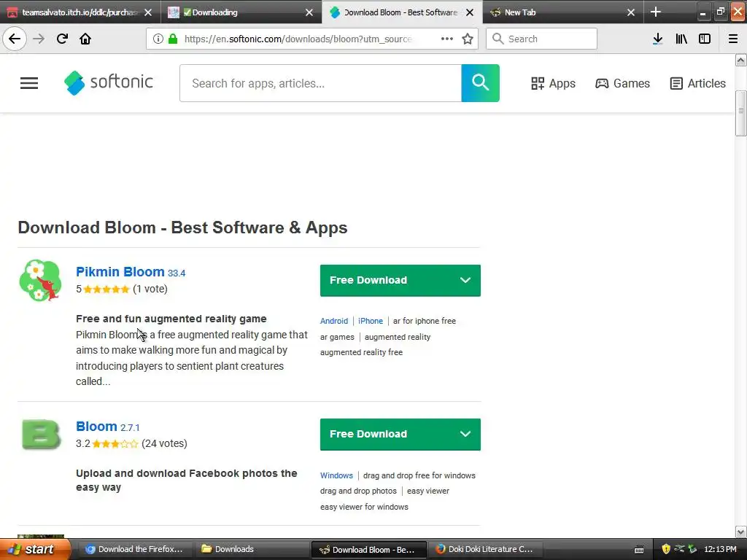Click the Softonic magnifier search button

tap(480, 83)
